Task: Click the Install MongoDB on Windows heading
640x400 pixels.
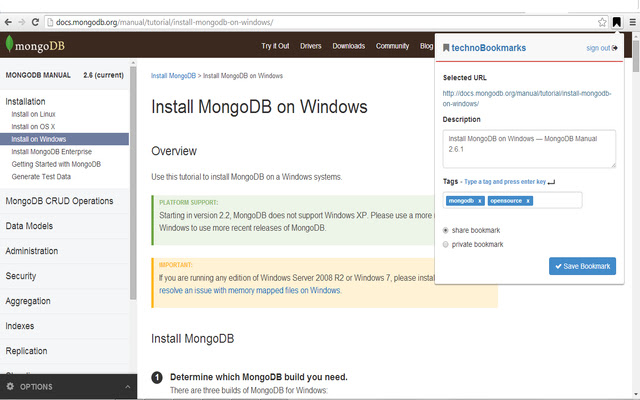Action: click(x=259, y=107)
